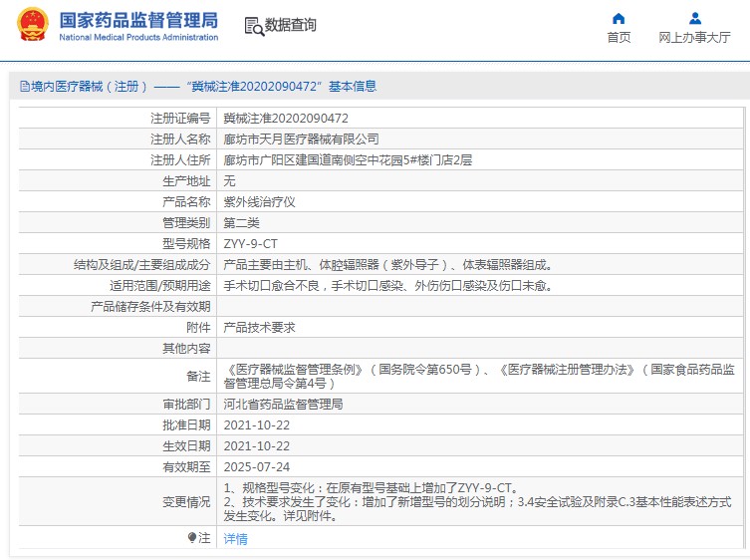Click the 有效期至 label
750x560 pixels.
coord(186,467)
